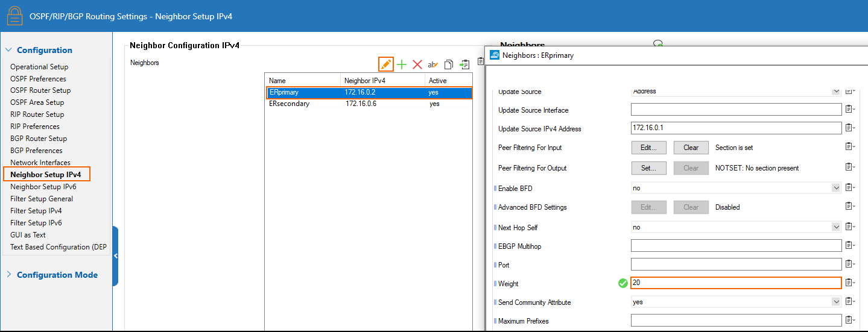The image size is (868, 332).
Task: Click Edit... for Advanced BFD Settings
Action: (649, 207)
